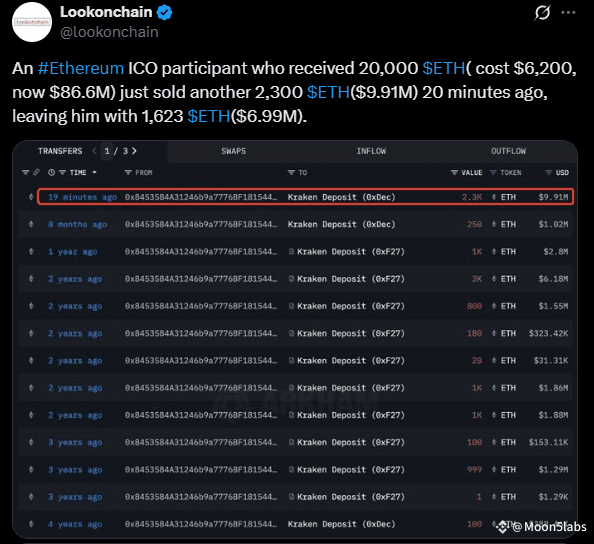Click the $323.42K USD amount
594x544 pixels.
(x=549, y=333)
